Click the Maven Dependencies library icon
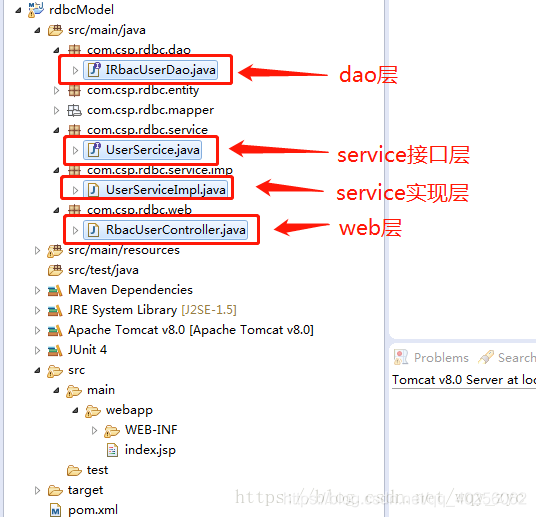Image resolution: width=536 pixels, height=517 pixels. click(55, 291)
